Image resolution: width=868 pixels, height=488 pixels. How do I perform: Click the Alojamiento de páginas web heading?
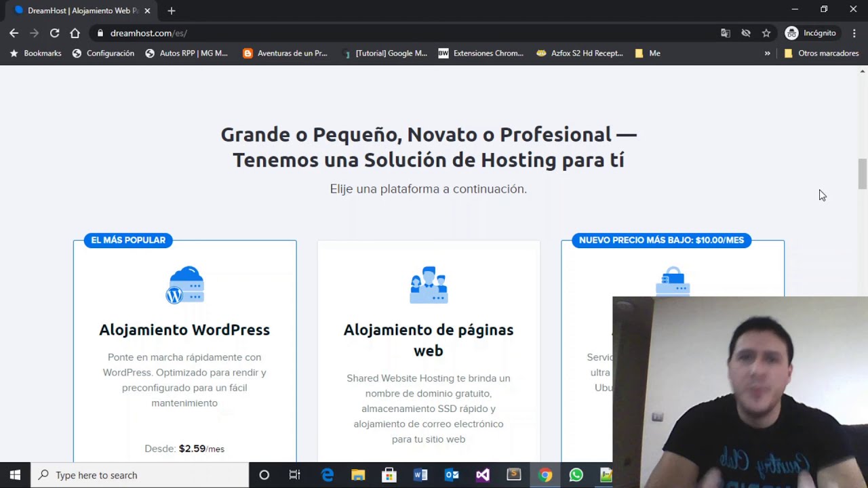click(x=429, y=340)
